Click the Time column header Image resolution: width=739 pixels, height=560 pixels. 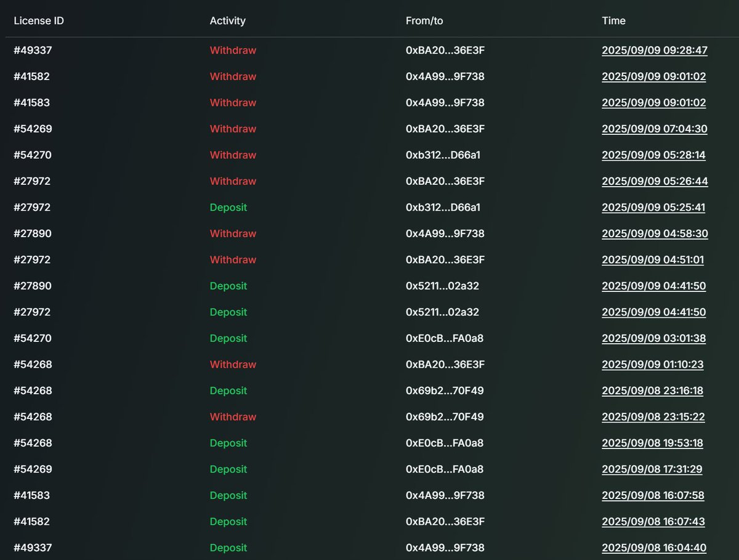click(x=614, y=21)
